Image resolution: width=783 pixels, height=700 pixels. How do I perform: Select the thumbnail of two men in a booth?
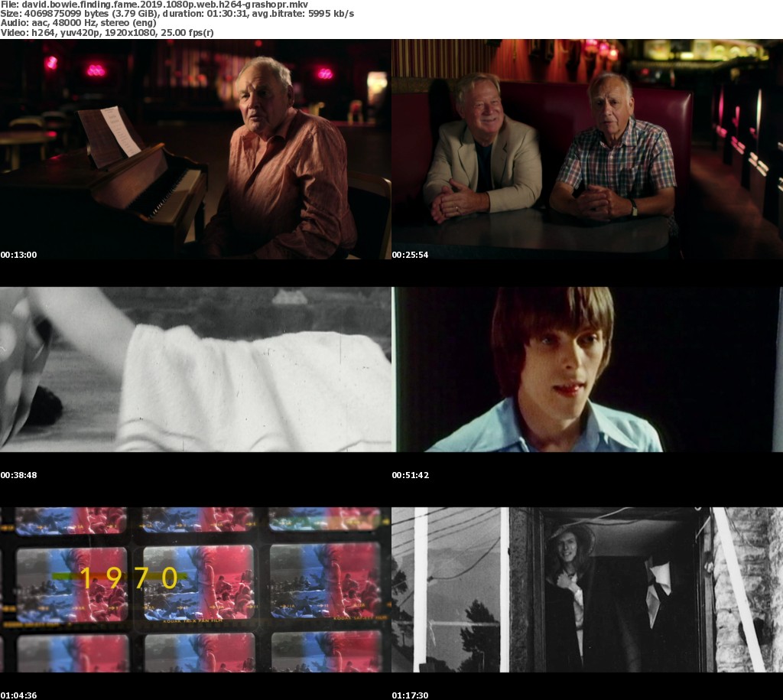pyautogui.click(x=587, y=149)
